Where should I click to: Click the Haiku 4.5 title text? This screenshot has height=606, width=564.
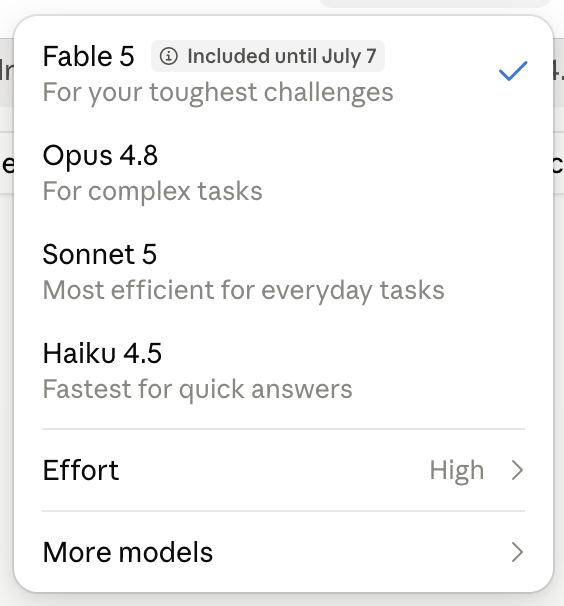[102, 353]
